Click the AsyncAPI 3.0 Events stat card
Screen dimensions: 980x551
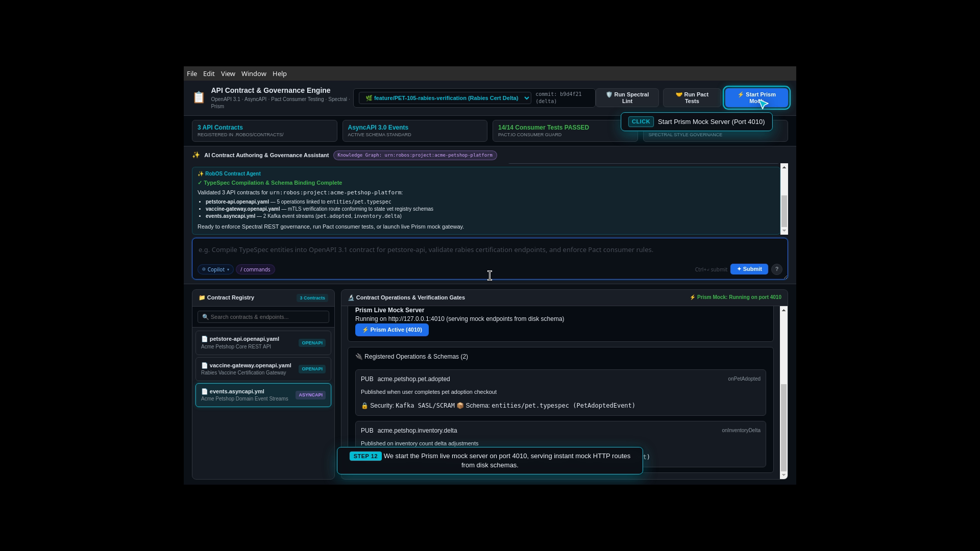point(414,131)
